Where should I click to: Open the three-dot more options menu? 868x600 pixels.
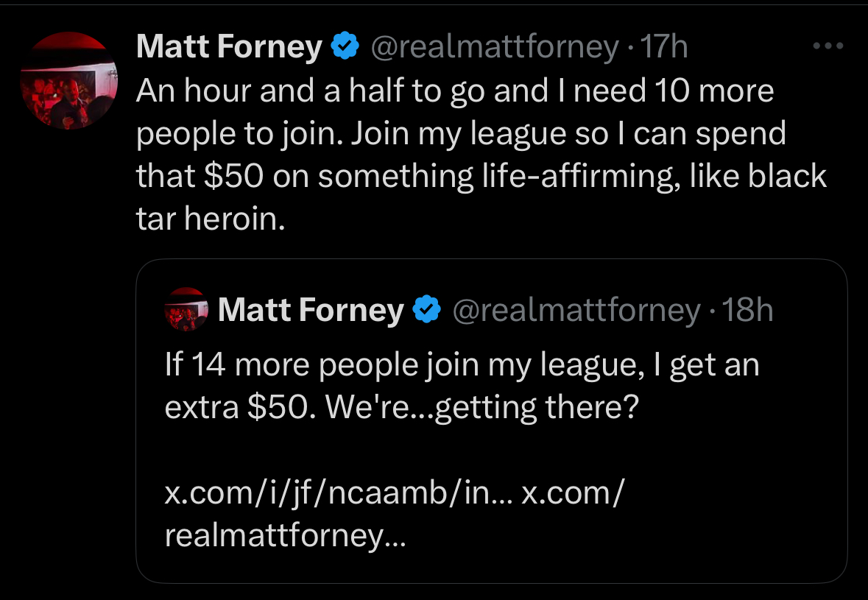tap(827, 46)
